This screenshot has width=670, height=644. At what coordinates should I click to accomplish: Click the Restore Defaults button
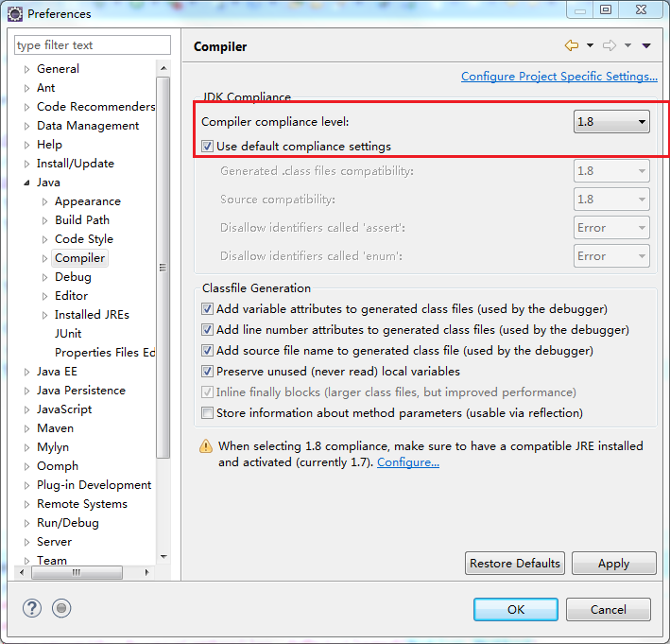coord(514,564)
